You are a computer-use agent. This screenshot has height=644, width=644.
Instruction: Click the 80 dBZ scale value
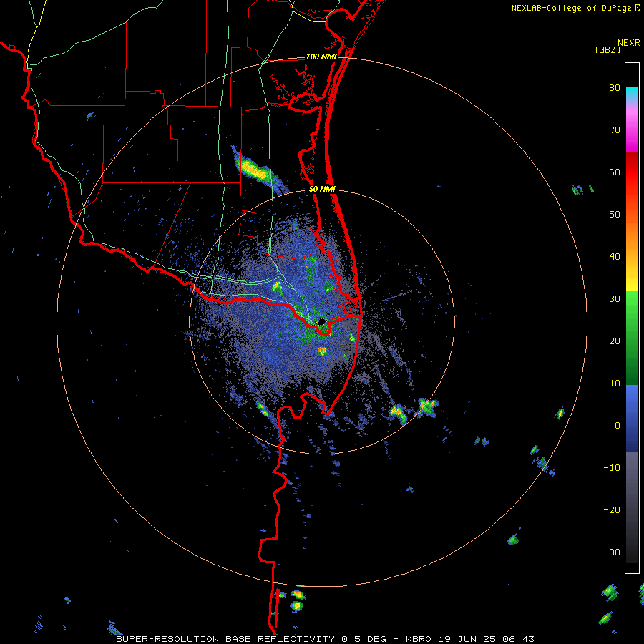coord(615,88)
